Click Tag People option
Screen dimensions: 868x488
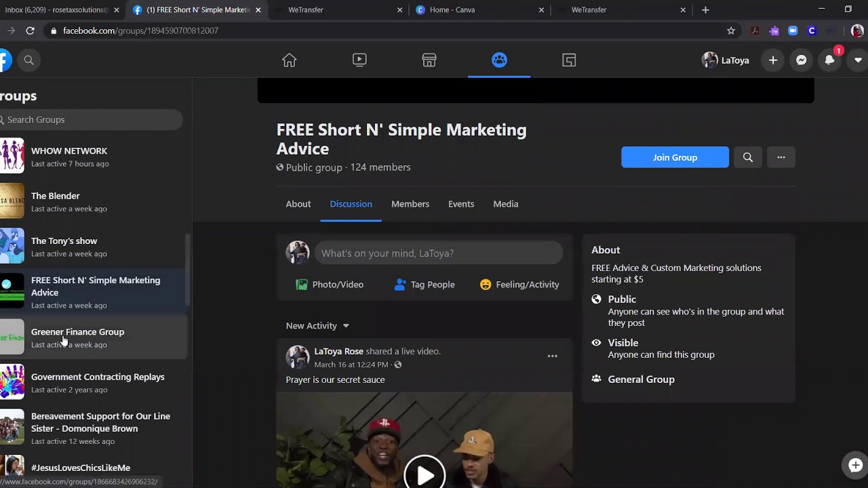point(425,285)
